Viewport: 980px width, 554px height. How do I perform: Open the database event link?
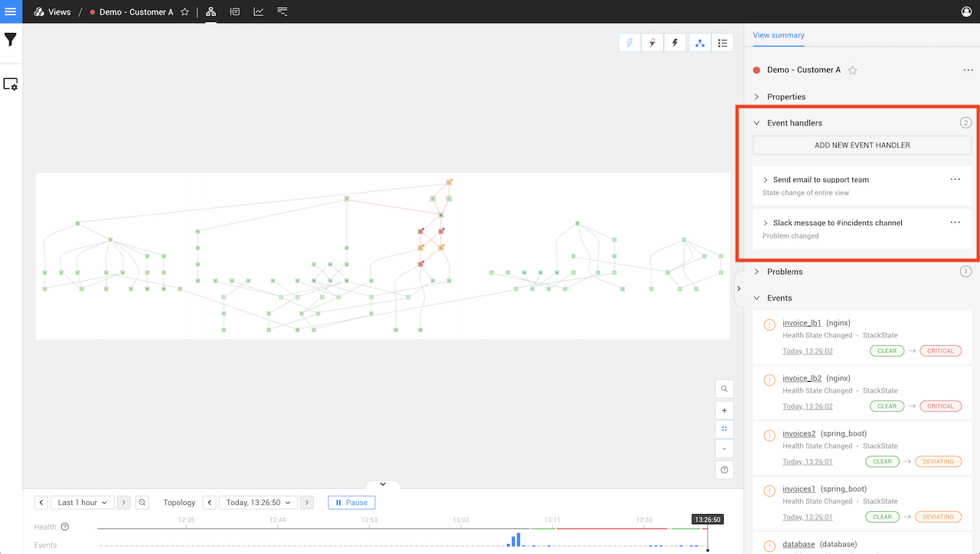[799, 545]
